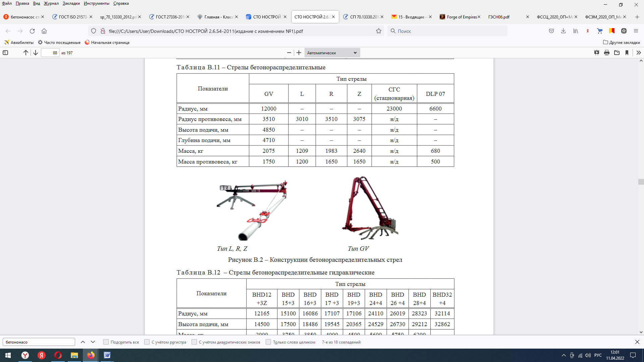Zoom out with the minus button

(289, 53)
